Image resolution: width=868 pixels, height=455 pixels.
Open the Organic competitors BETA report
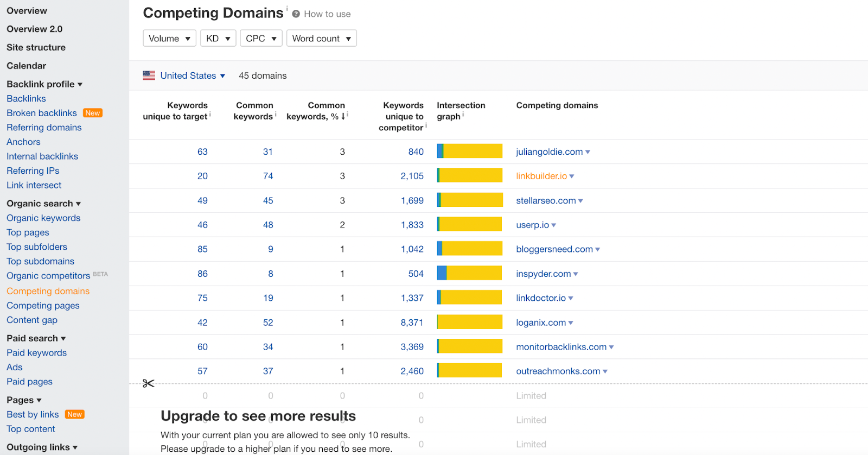tap(48, 276)
